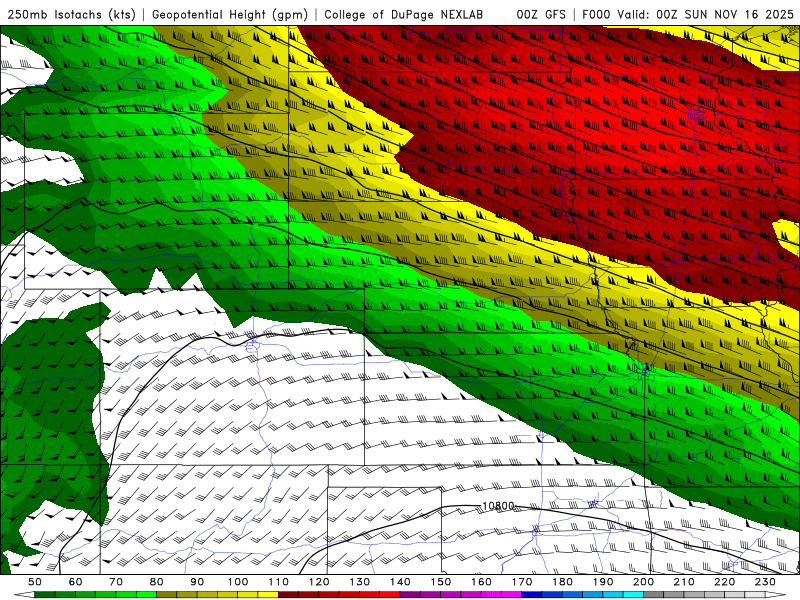Viewport: 800px width, 600px height.
Task: Click the 100 value on the color scale
Action: [x=238, y=582]
